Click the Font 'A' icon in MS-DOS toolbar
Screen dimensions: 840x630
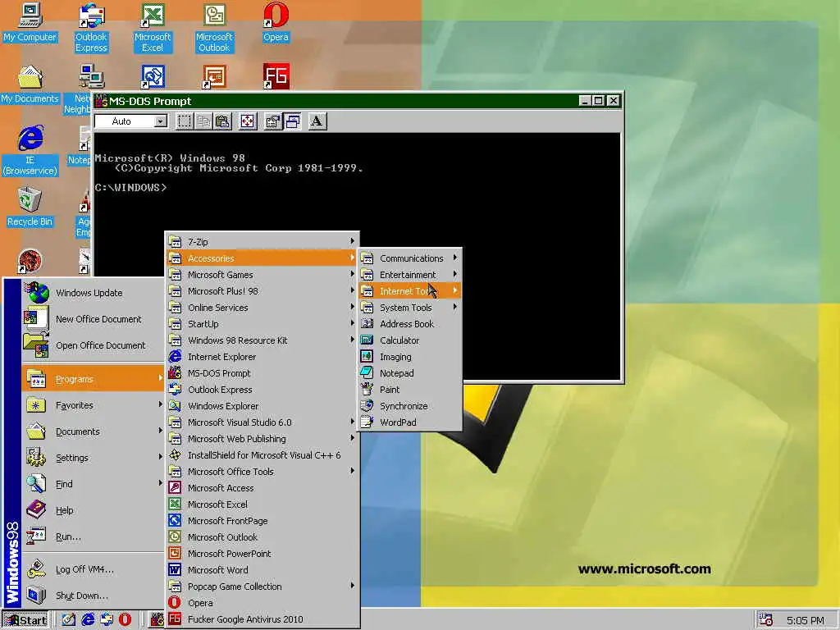point(317,121)
